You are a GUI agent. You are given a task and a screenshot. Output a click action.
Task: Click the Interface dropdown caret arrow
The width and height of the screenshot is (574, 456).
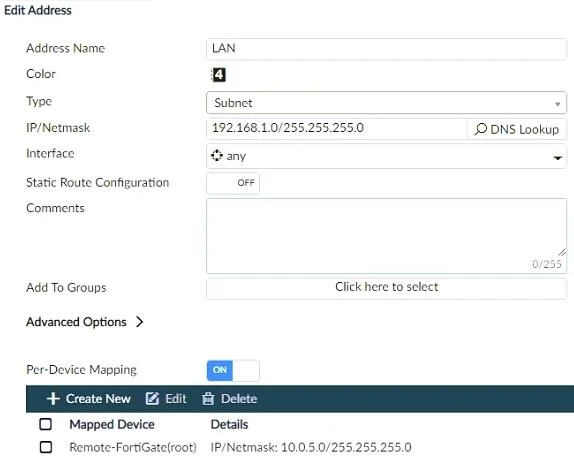(x=558, y=158)
